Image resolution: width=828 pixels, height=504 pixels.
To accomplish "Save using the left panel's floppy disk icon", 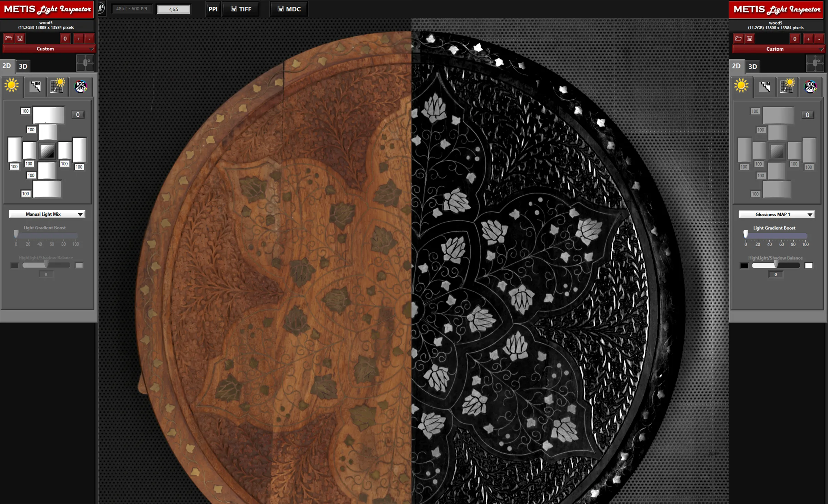I will point(20,38).
